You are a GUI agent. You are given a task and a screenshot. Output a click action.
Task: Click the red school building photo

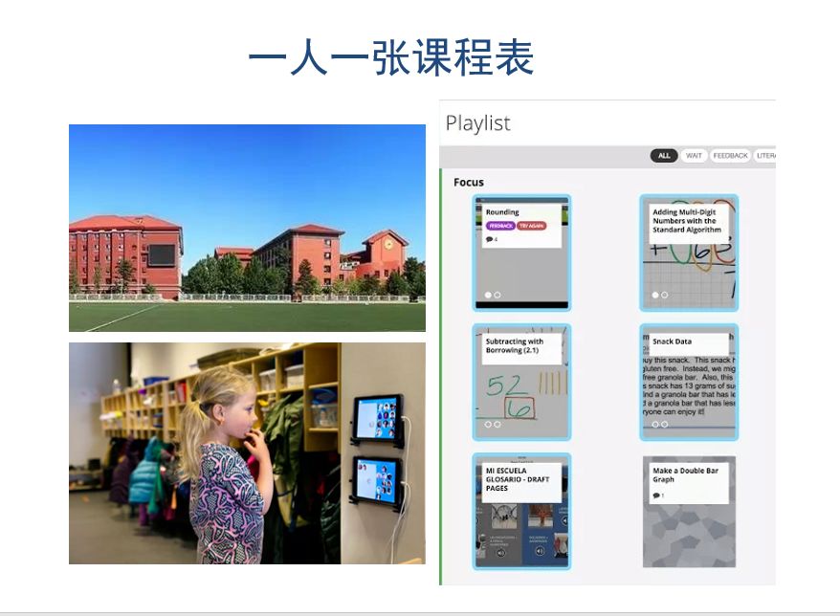[248, 228]
